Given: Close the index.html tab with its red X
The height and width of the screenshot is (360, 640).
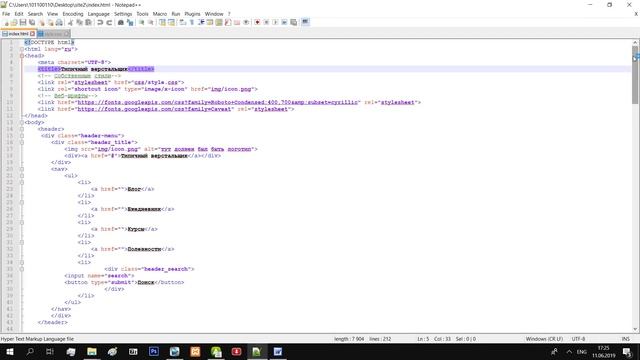Looking at the screenshot, I should 33,34.
